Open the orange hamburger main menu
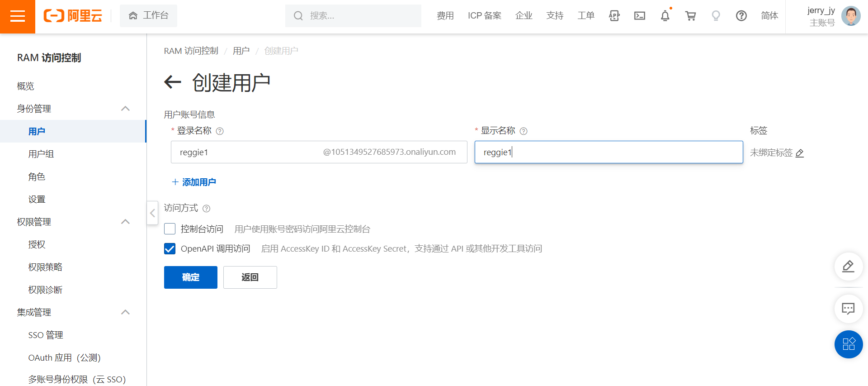Viewport: 868px width, 386px height. point(18,16)
